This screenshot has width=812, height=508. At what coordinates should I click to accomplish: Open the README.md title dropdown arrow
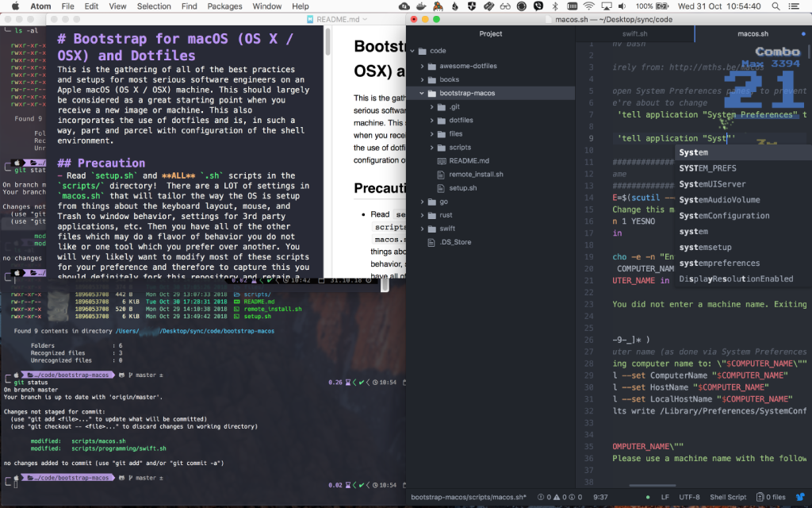pos(365,19)
